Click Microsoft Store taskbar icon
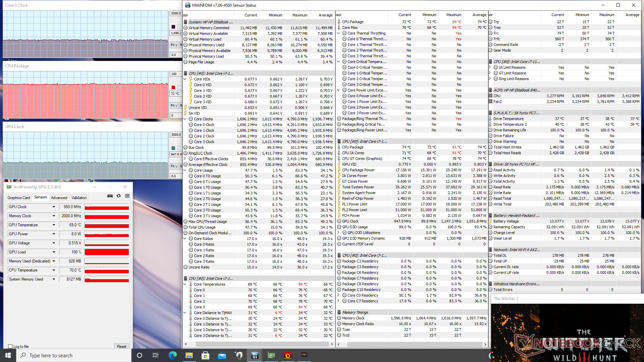 click(x=206, y=355)
